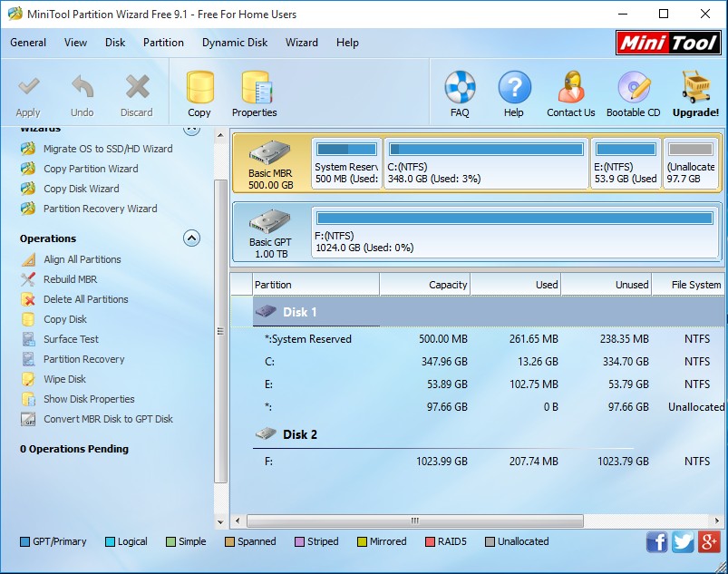This screenshot has width=728, height=574.
Task: Open the Facebook social icon
Action: (x=657, y=542)
